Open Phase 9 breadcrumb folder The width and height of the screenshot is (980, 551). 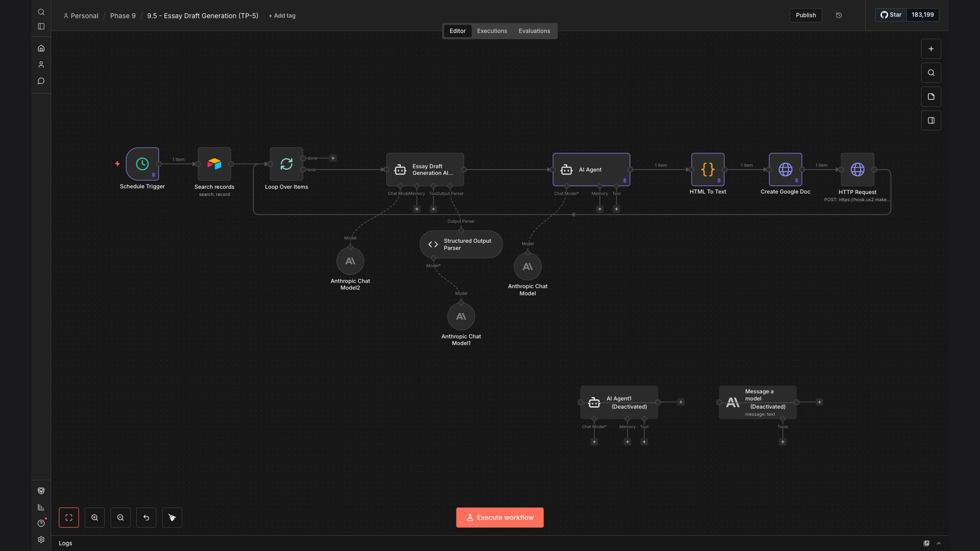pos(123,16)
